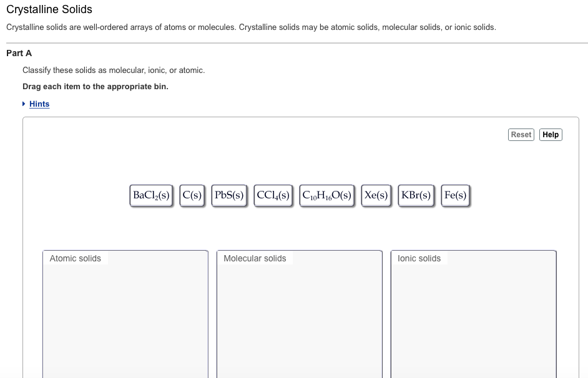Select the KBr(s) item tile
The width and height of the screenshot is (588, 378).
[416, 195]
